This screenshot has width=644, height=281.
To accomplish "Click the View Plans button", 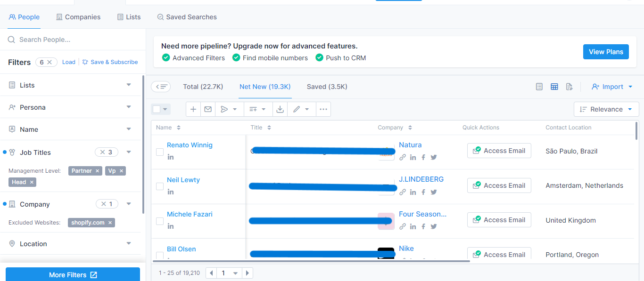I will 606,52.
